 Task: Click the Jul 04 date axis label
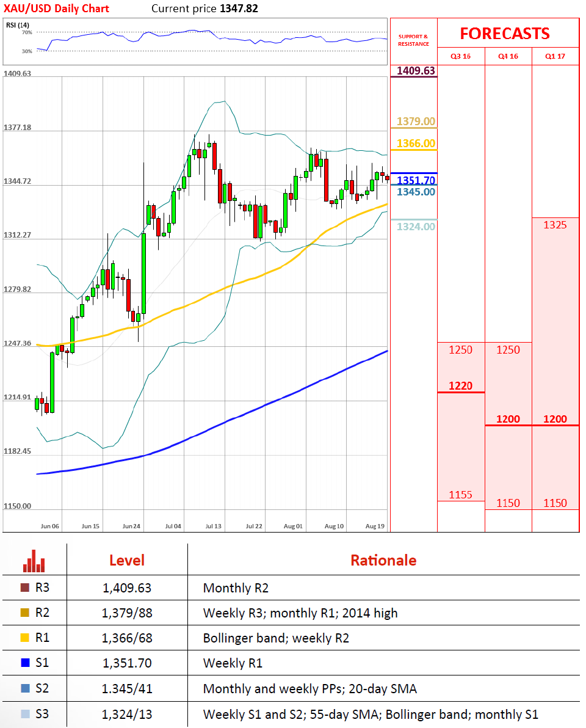[173, 526]
